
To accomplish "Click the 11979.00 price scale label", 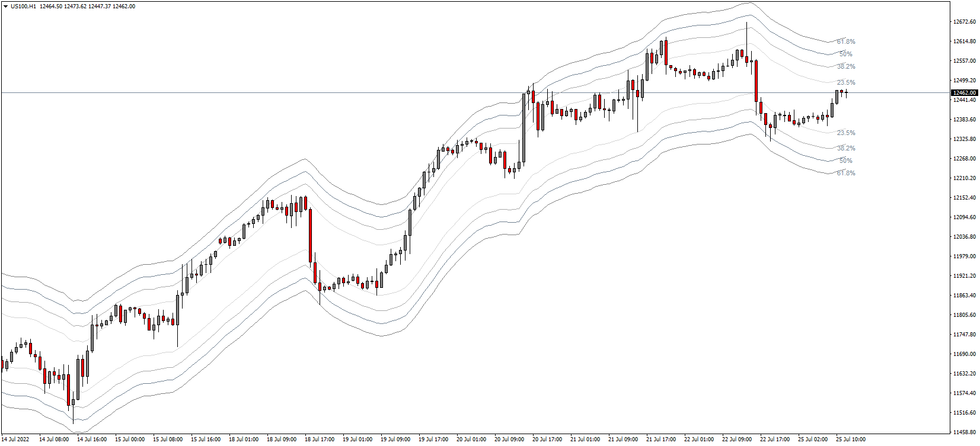I will [x=965, y=256].
